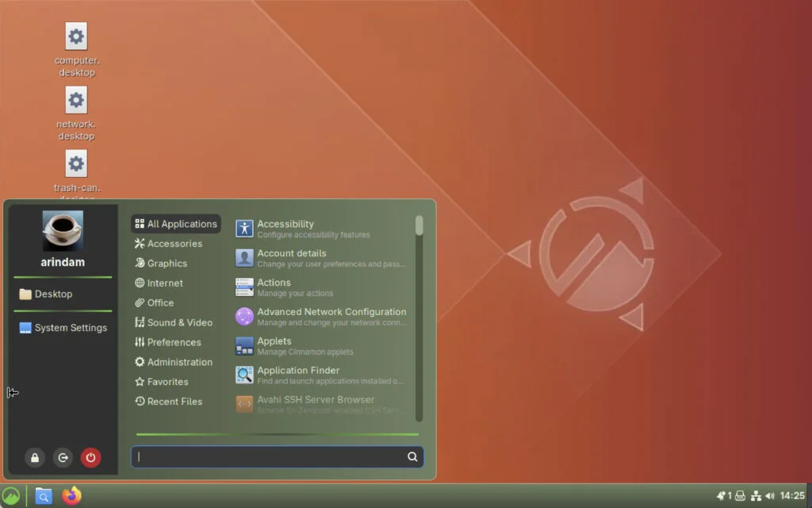The width and height of the screenshot is (812, 508).
Task: Choose the Sound & Video category
Action: pyautogui.click(x=179, y=322)
